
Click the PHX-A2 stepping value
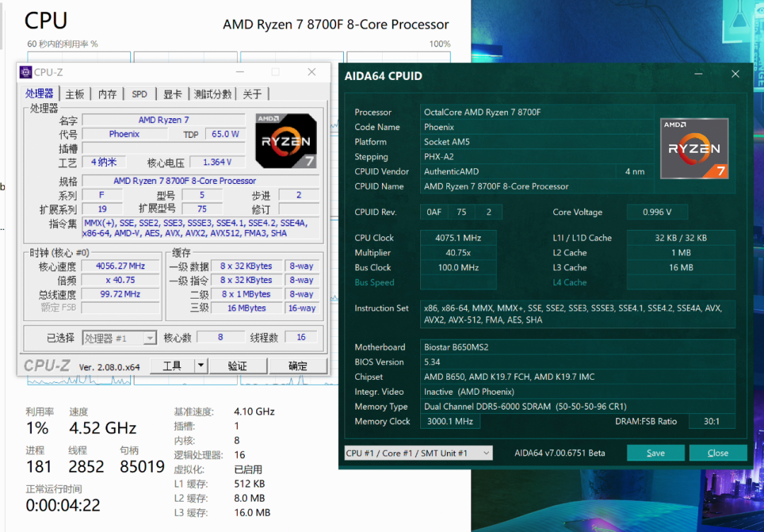(537, 156)
